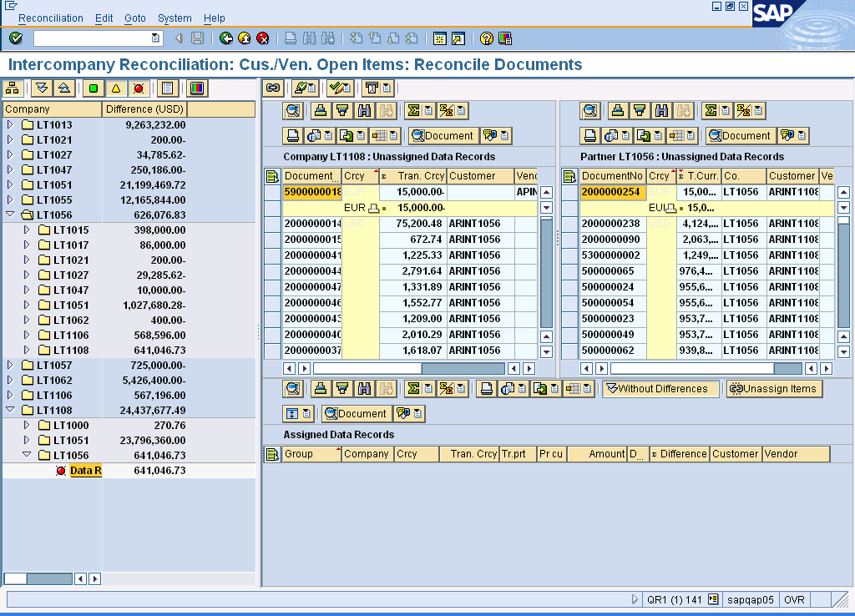This screenshot has width=855, height=616.
Task: Select row marker for partner document 2000000254
Action: [569, 192]
